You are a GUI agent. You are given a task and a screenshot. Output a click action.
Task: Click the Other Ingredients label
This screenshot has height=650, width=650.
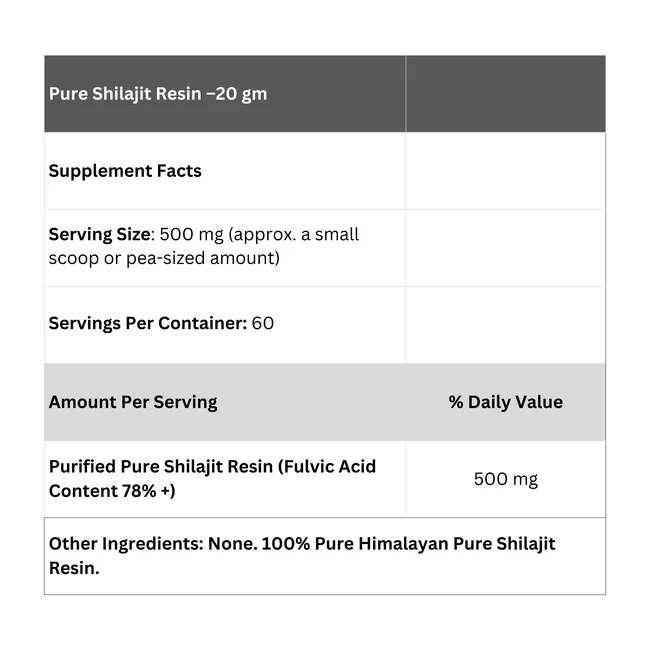pos(126,544)
